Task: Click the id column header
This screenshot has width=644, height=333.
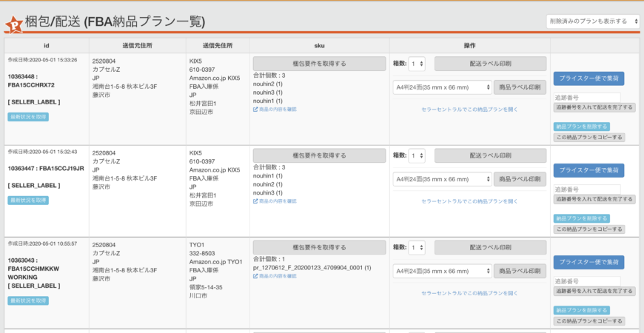Action: (47, 46)
